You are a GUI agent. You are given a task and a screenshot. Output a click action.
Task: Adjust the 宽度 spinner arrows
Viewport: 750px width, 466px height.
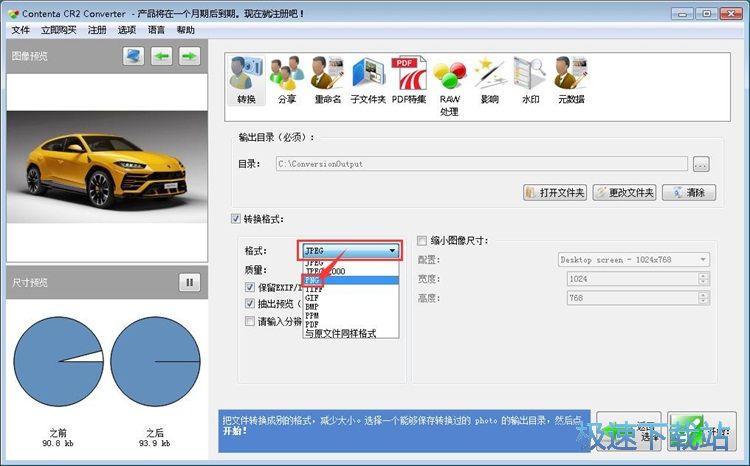coord(703,279)
